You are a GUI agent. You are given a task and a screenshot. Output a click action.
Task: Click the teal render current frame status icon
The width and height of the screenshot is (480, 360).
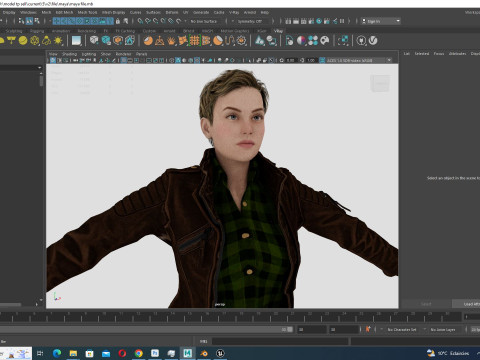coord(319,21)
